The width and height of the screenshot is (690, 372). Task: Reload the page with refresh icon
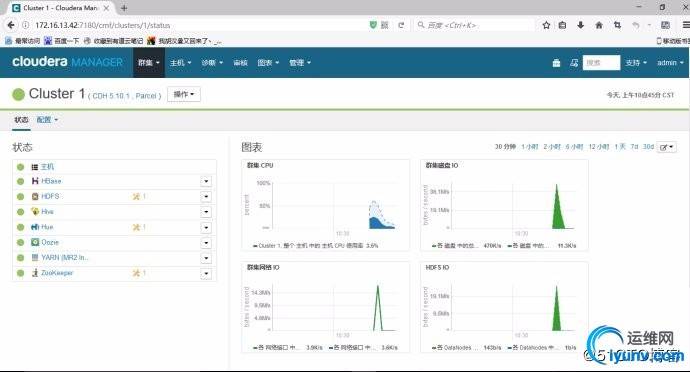[x=401, y=25]
